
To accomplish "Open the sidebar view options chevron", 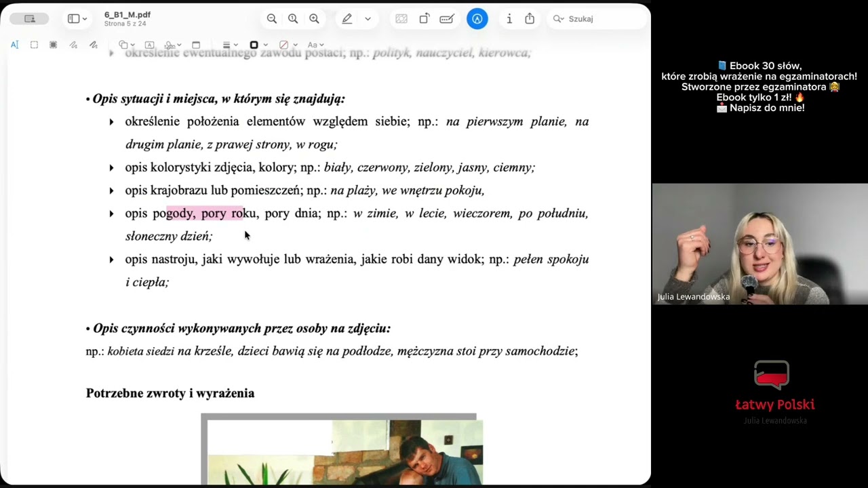I will point(85,19).
